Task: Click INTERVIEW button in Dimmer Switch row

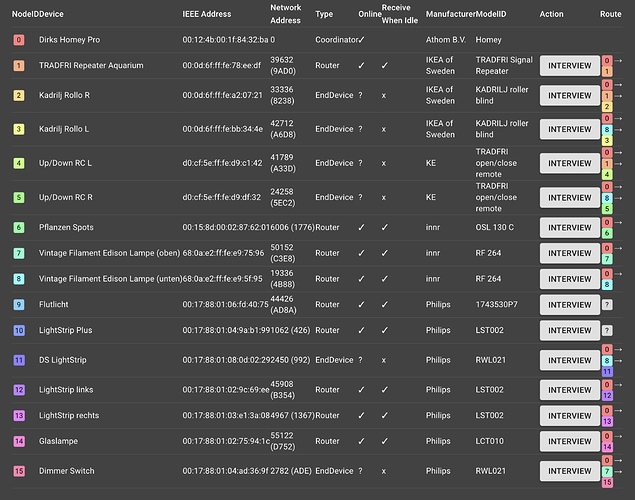Action: pyautogui.click(x=569, y=471)
